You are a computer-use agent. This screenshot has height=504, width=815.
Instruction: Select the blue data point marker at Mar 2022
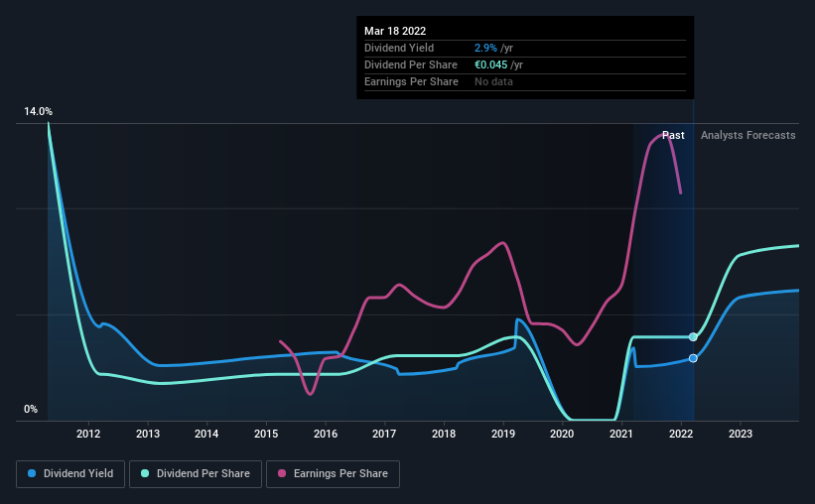pyautogui.click(x=693, y=358)
